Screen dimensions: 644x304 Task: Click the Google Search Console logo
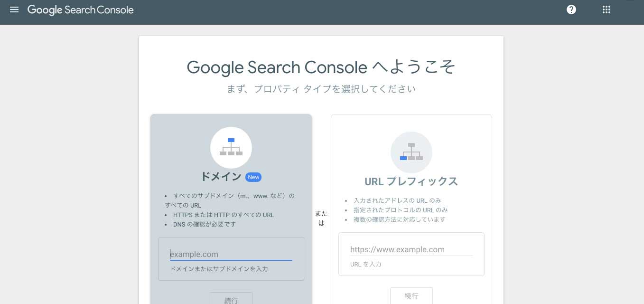(x=80, y=10)
